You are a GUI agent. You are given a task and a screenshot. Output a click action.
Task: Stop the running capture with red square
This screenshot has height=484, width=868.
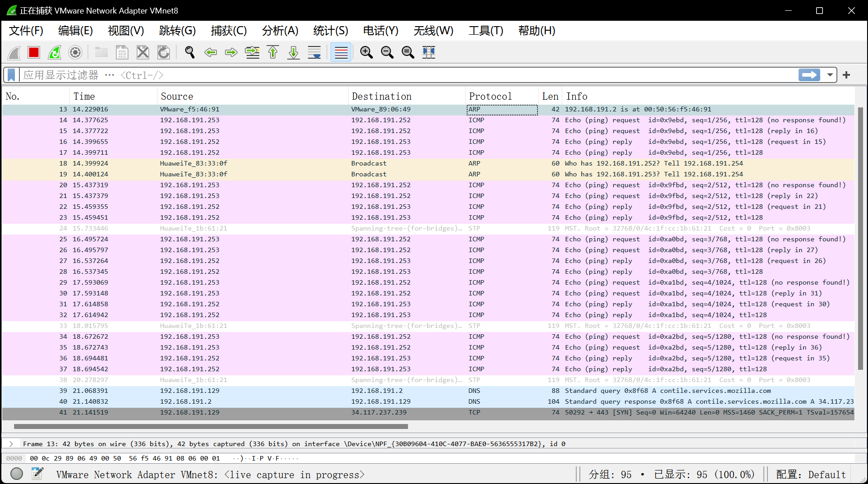click(x=34, y=53)
